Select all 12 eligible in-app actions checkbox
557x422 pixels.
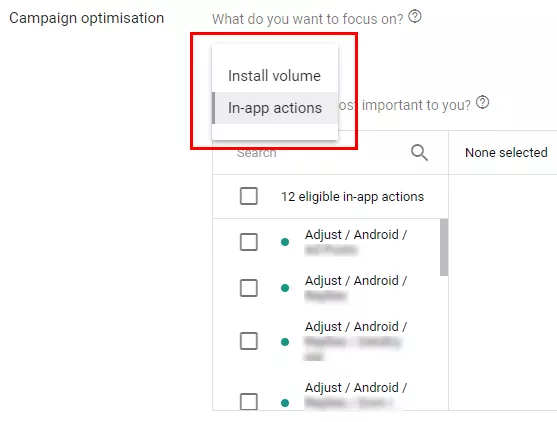(249, 196)
